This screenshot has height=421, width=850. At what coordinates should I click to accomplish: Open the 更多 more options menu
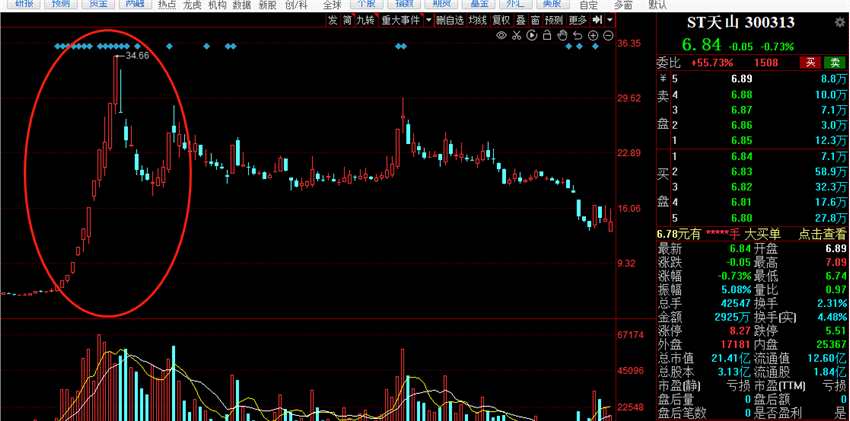(577, 20)
